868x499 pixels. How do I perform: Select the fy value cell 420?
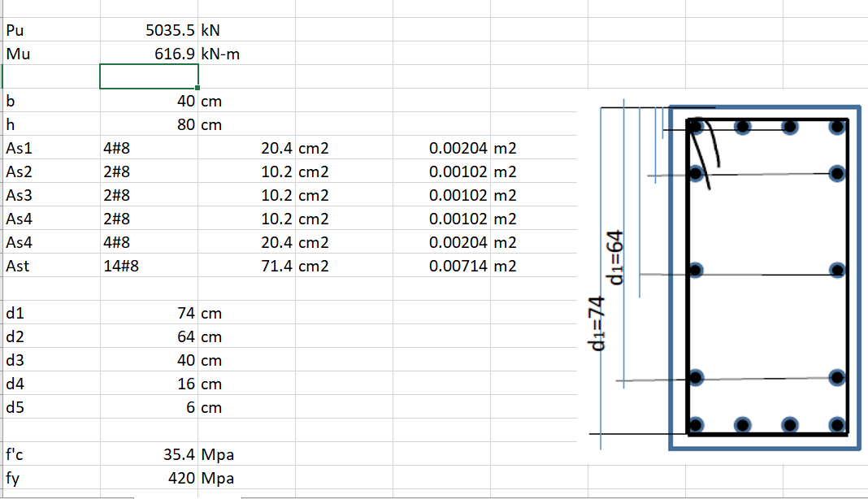coord(149,478)
